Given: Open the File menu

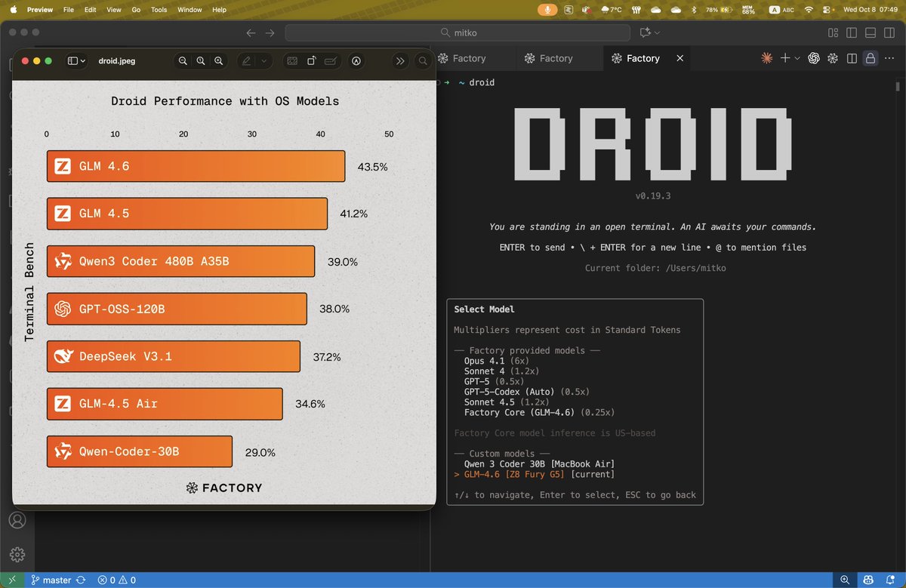Looking at the screenshot, I should click(x=69, y=10).
